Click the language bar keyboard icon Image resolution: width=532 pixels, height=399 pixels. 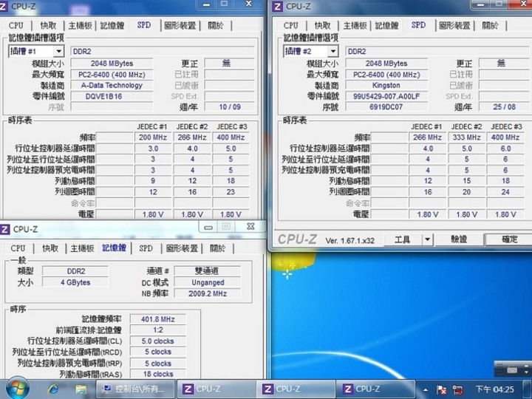[x=512, y=370]
